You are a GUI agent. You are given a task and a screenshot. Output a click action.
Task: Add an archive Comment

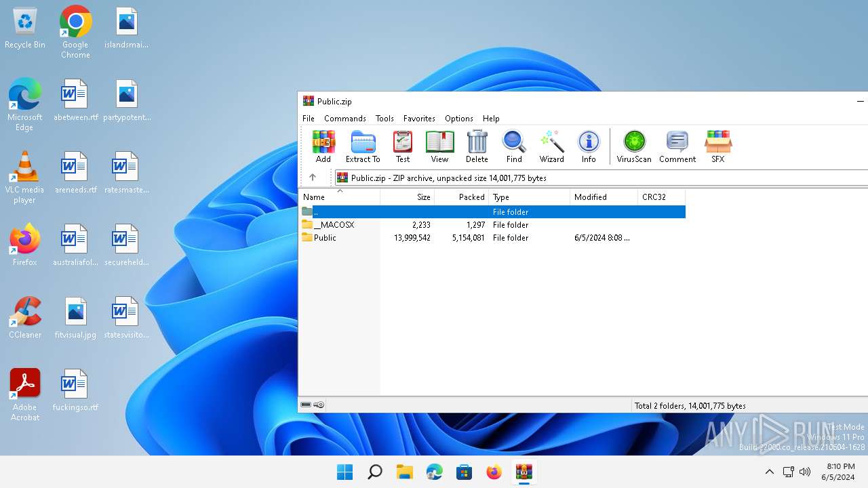(677, 146)
